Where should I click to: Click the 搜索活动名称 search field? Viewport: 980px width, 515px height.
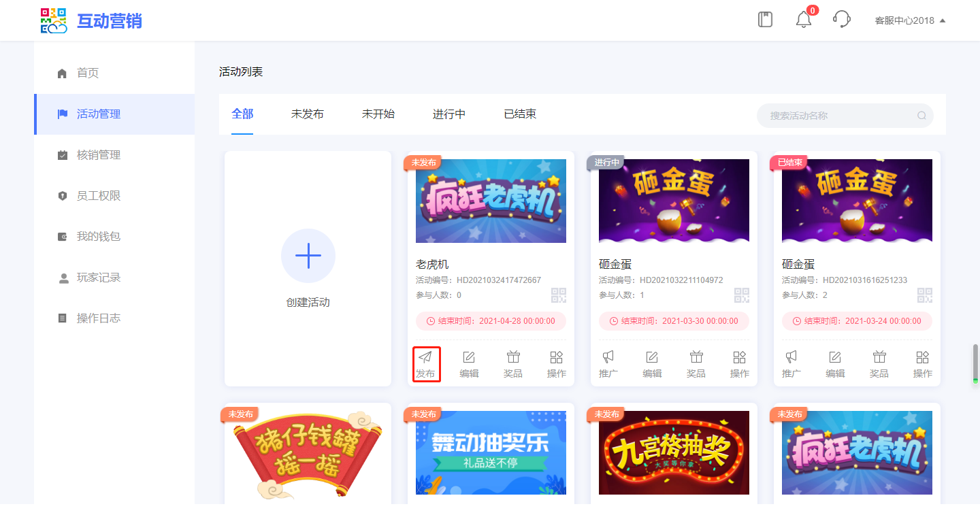pyautogui.click(x=840, y=116)
